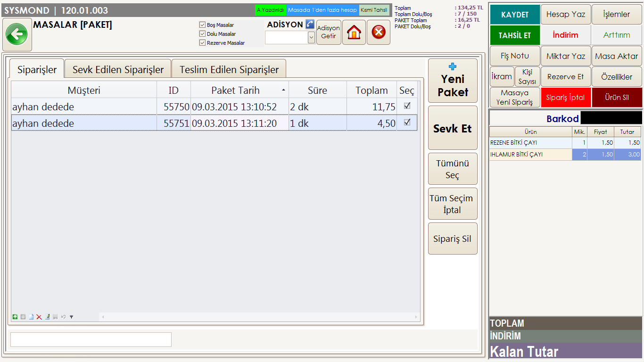Screen dimensions: 644x362
Task: Expand the ADİSYON dropdown list
Action: coord(311,38)
